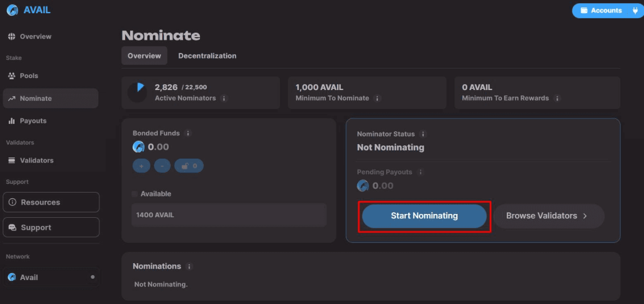Click the Support chat bubble icon

(13, 228)
